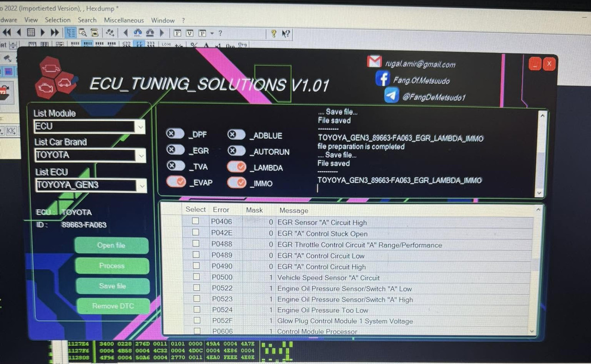Click the single-right arrow after the grid icon
Viewport: 591px width, 364px height.
[x=43, y=32]
